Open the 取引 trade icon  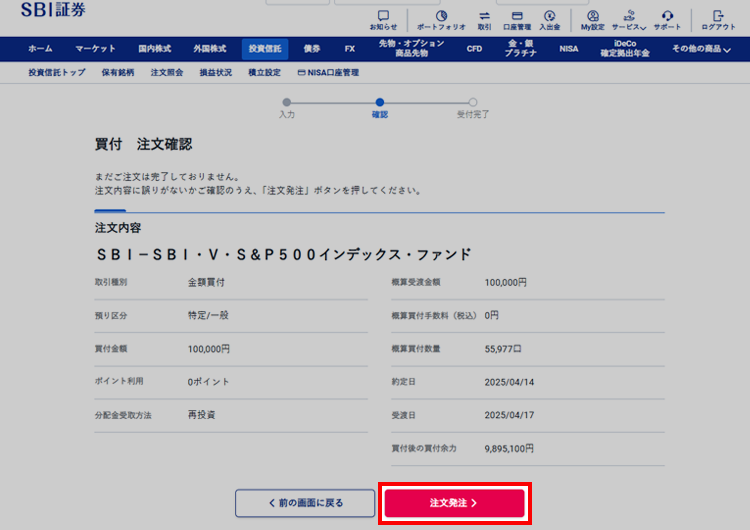485,21
